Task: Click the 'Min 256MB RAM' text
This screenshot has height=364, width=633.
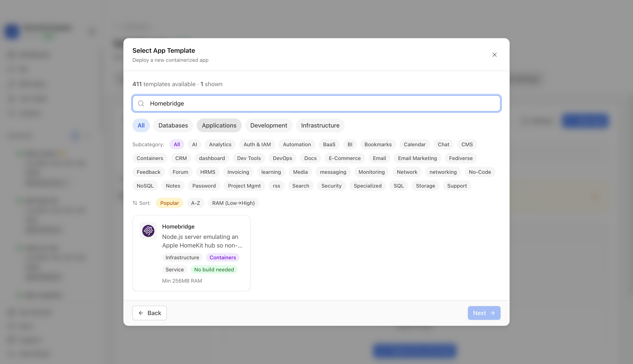Action: point(182,281)
